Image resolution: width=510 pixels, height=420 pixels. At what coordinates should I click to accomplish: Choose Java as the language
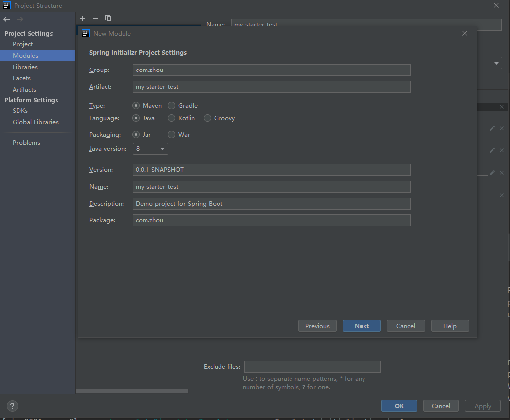(136, 118)
